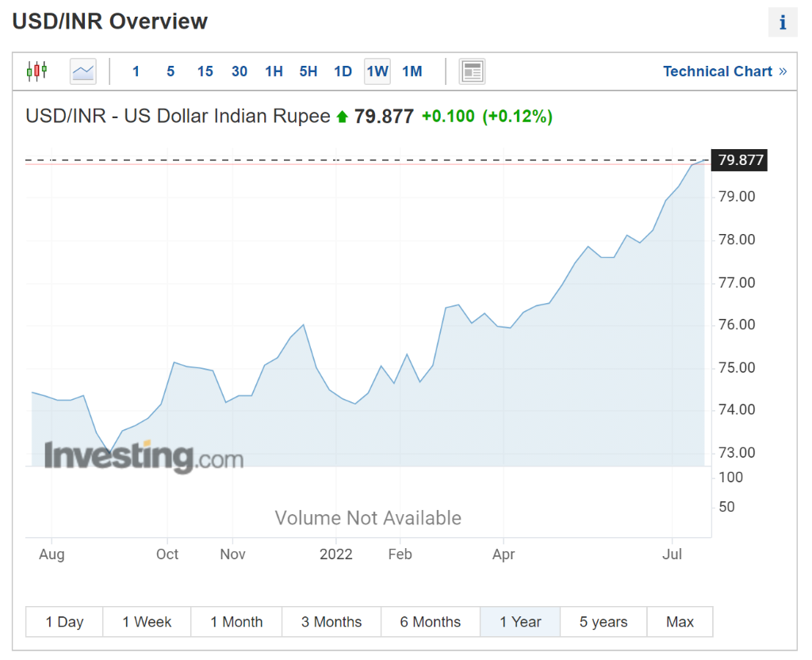
Task: Click the 79.877 current price label
Action: 740,160
